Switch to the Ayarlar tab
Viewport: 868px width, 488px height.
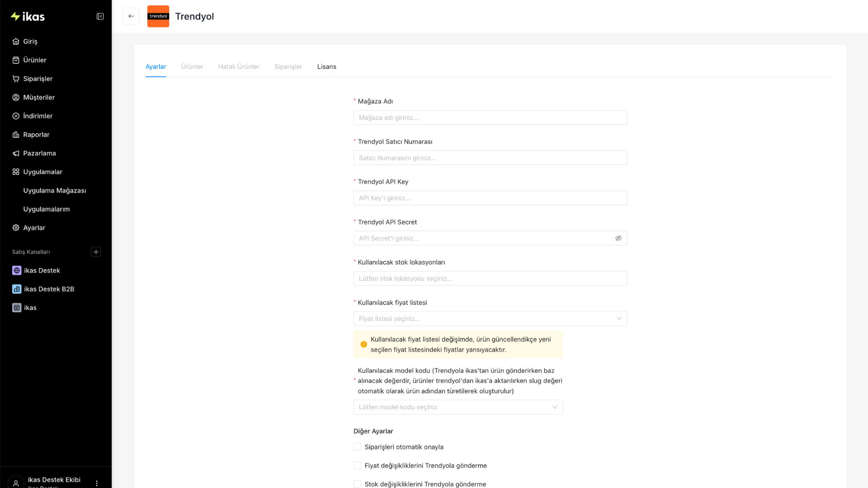(x=156, y=67)
